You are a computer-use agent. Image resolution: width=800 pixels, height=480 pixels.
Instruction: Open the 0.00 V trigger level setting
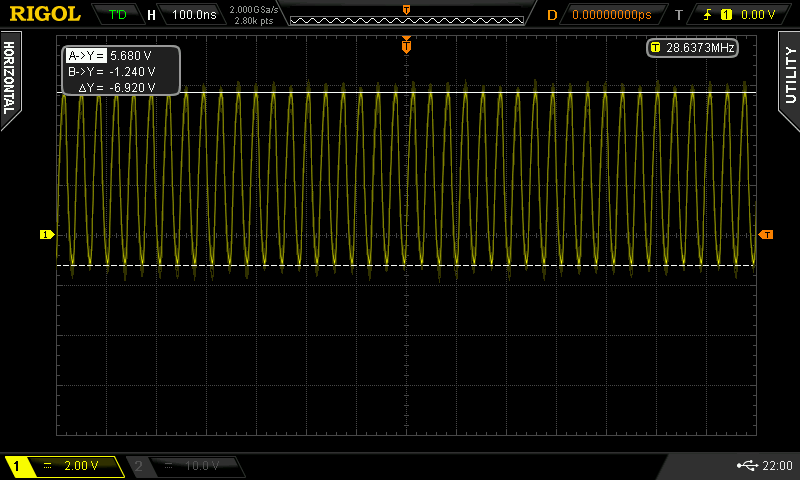[757, 15]
